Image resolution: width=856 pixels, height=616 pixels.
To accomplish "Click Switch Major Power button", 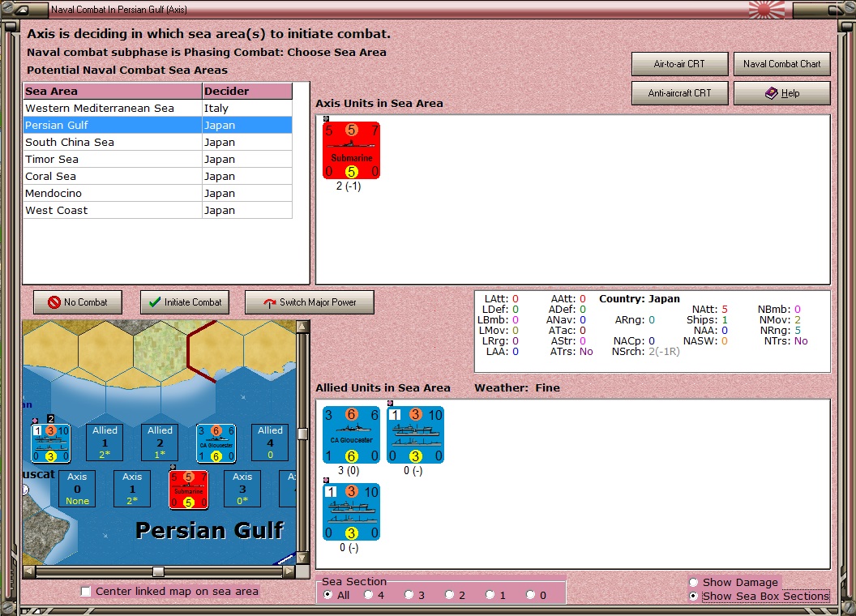I will coord(310,302).
